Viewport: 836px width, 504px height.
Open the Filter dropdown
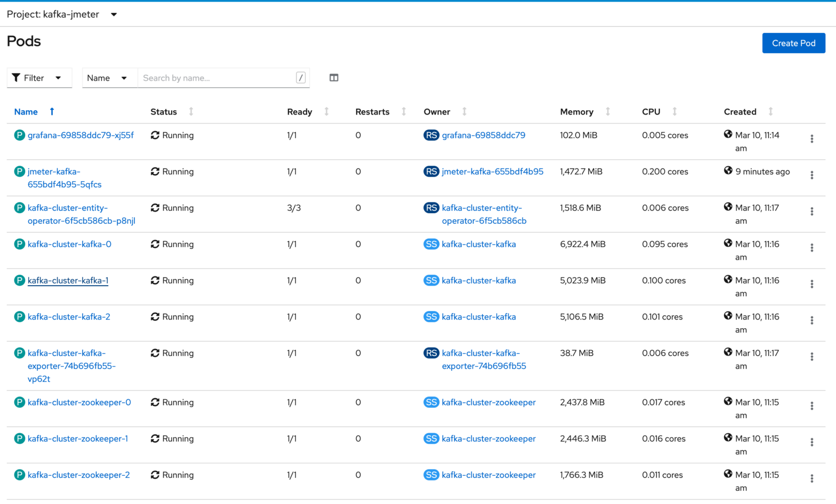pos(36,78)
